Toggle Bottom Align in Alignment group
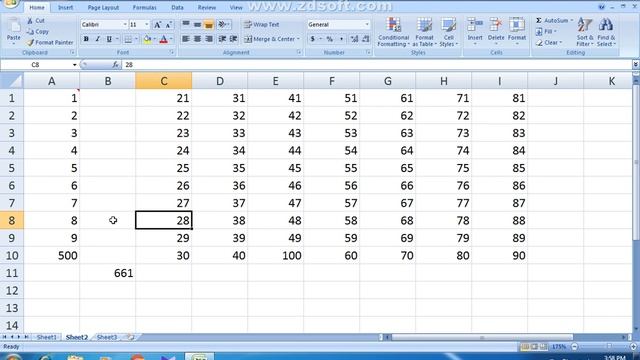The width and height of the screenshot is (640, 360). coord(209,24)
